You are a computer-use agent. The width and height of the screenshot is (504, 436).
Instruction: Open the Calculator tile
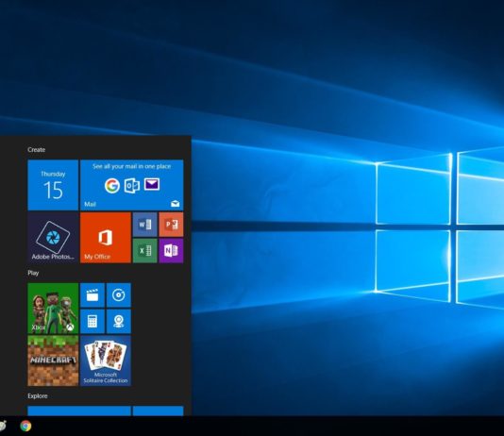tap(92, 321)
